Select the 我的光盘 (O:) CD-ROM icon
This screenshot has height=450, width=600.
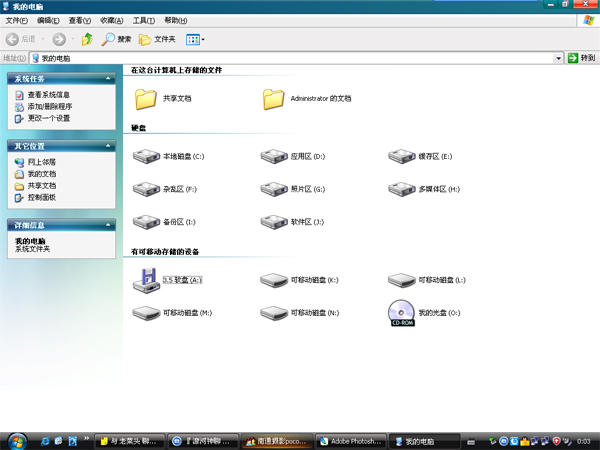point(401,313)
